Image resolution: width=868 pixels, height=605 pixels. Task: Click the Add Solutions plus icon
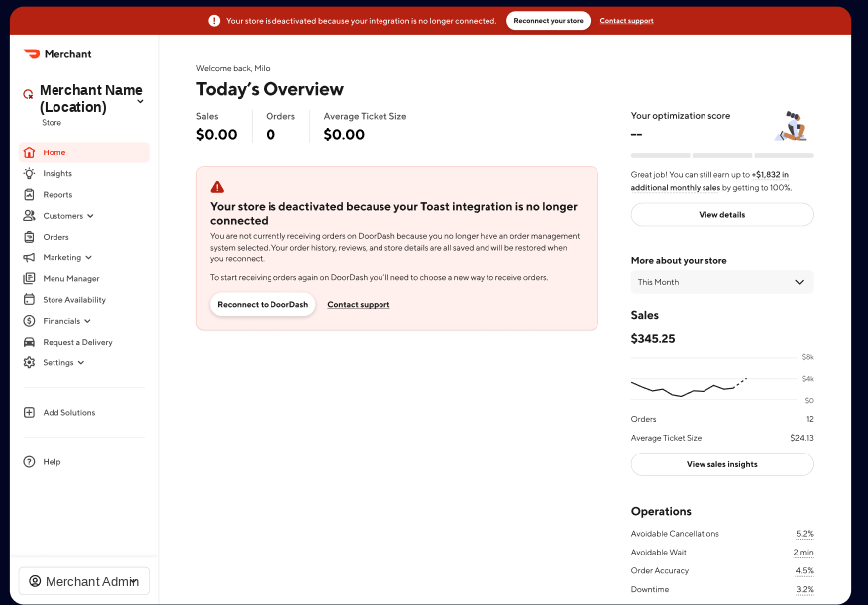click(30, 413)
